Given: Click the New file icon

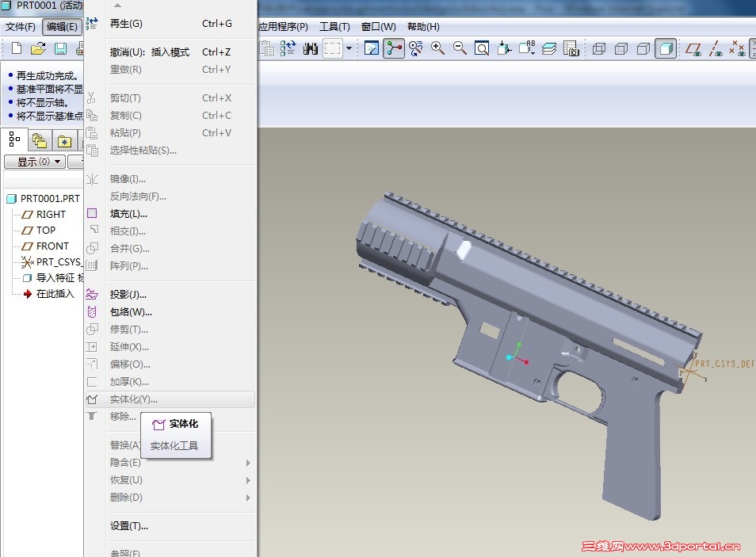Looking at the screenshot, I should 17,48.
